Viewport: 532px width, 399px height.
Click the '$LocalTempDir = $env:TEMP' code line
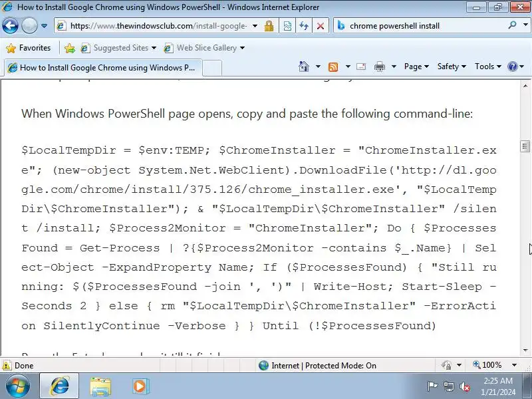pos(116,150)
